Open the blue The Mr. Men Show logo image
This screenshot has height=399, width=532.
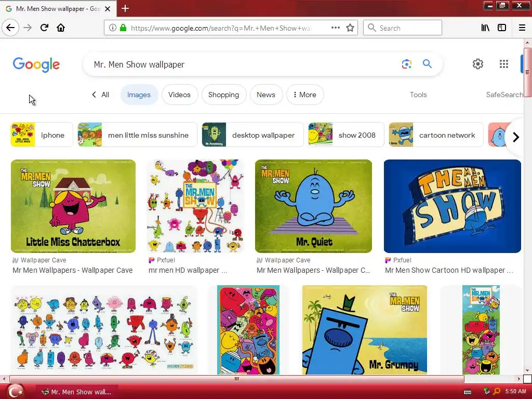(x=453, y=206)
